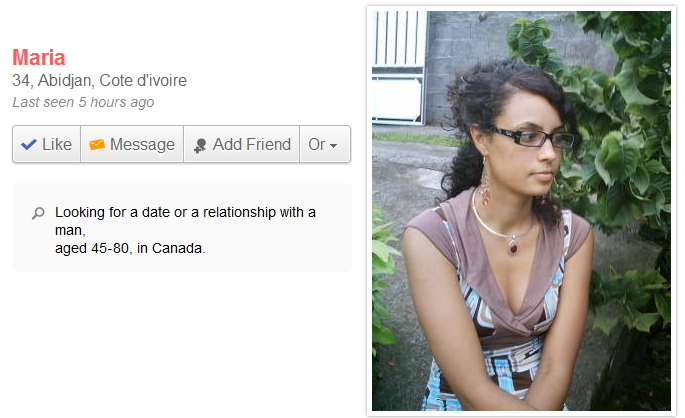Screen dimensions: 685x418
Task: Send Maria a message
Action: click(132, 144)
